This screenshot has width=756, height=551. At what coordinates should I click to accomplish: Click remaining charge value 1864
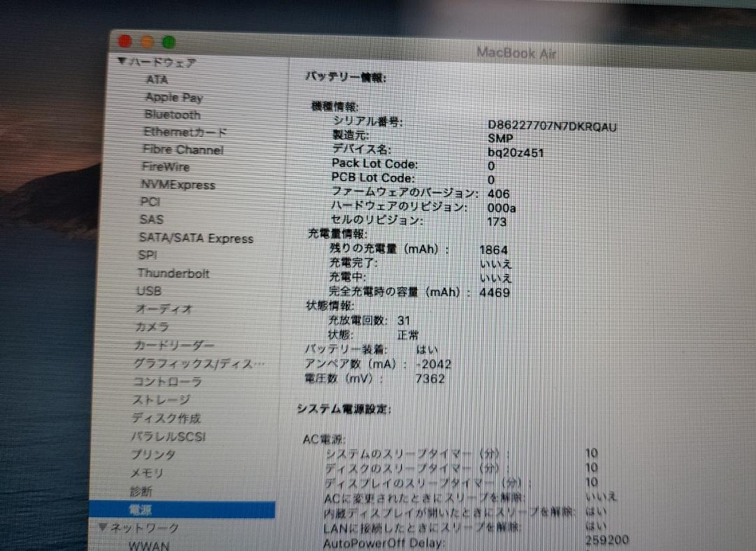pyautogui.click(x=493, y=250)
